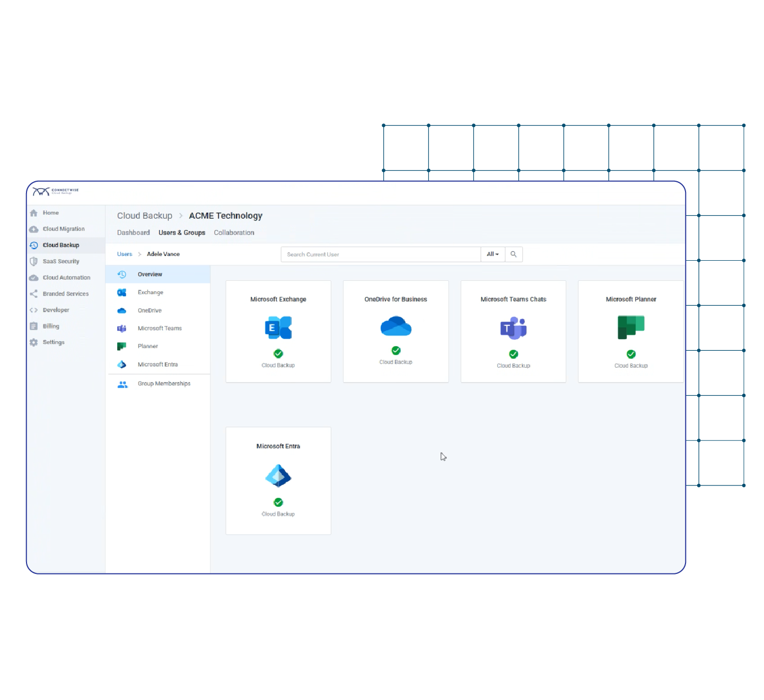
Task: Open SaaS Security in left navigation
Action: click(x=60, y=261)
